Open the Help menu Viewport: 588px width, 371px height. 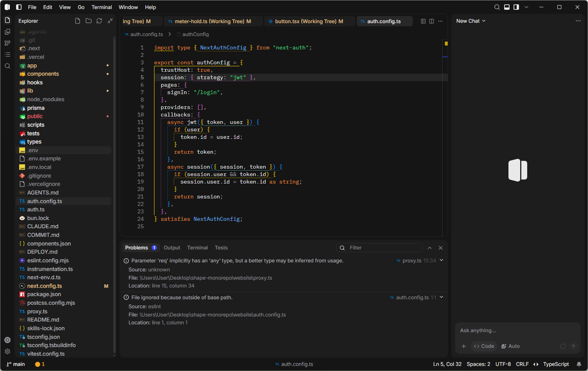pyautogui.click(x=151, y=7)
